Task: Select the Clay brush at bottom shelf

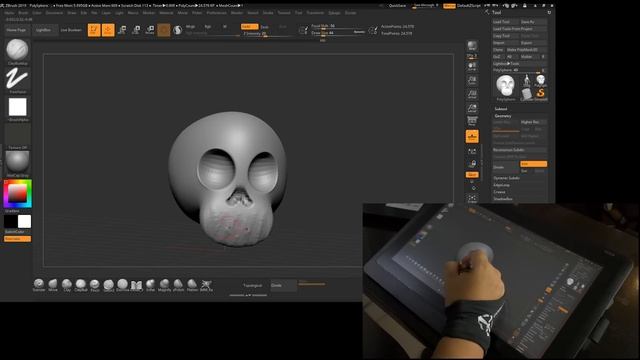Action: pyautogui.click(x=67, y=284)
